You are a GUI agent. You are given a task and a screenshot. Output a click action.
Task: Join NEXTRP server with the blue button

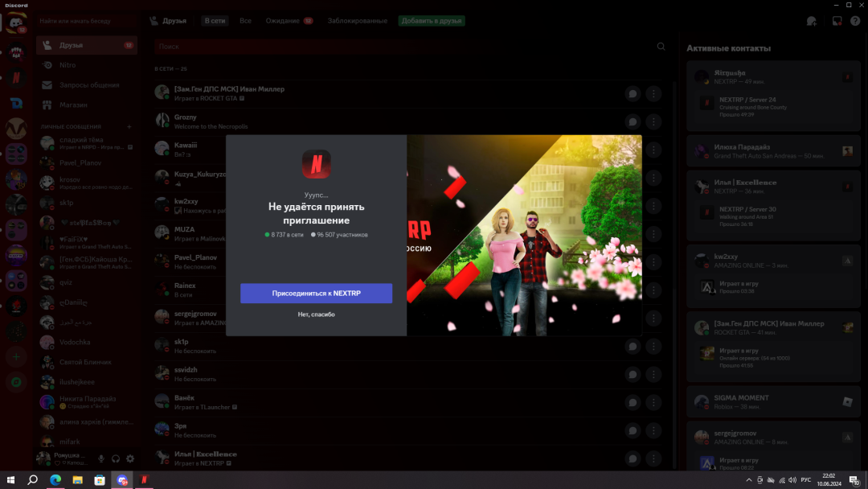[x=316, y=293]
